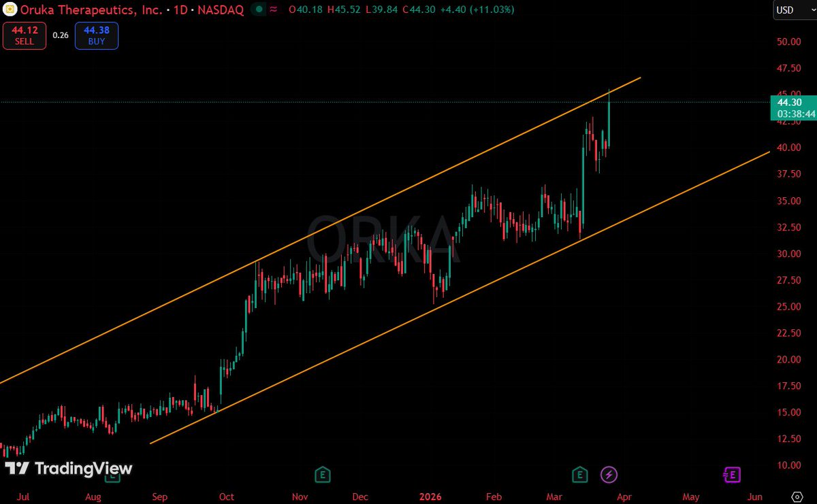Image resolution: width=817 pixels, height=504 pixels.
Task: Click the Feb label on time axis
Action: click(496, 497)
